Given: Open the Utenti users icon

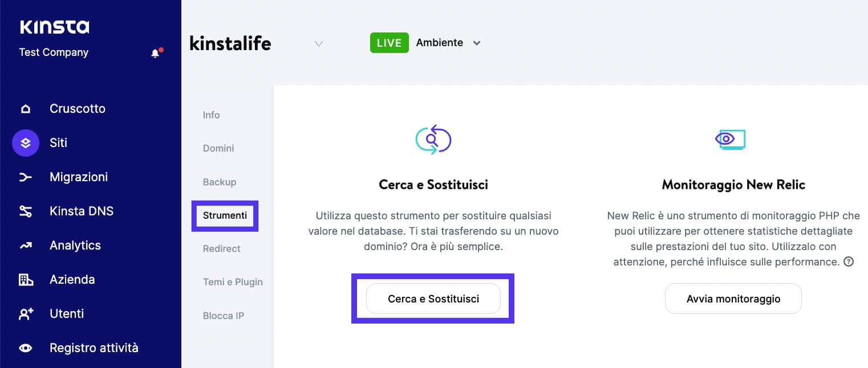Looking at the screenshot, I should pyautogui.click(x=25, y=313).
